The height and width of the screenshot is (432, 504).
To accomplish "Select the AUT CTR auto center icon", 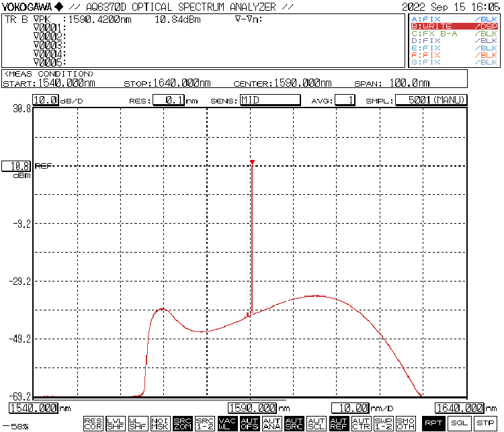I will pyautogui.click(x=361, y=423).
